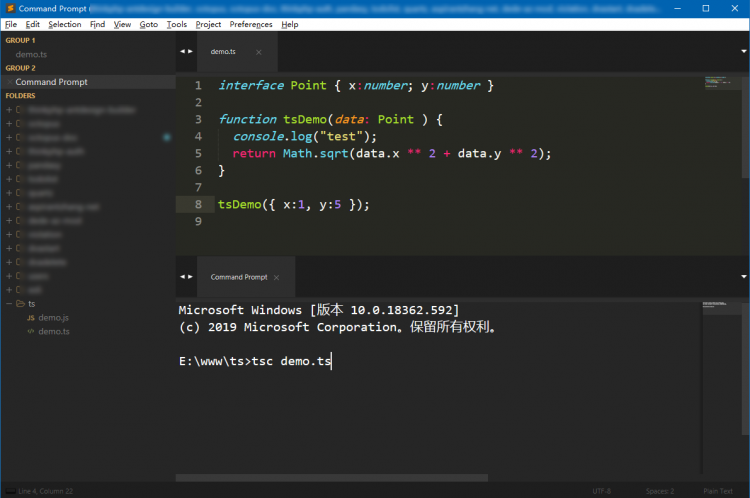
Task: Collapse the ts folder in the sidebar
Action: [x=10, y=303]
